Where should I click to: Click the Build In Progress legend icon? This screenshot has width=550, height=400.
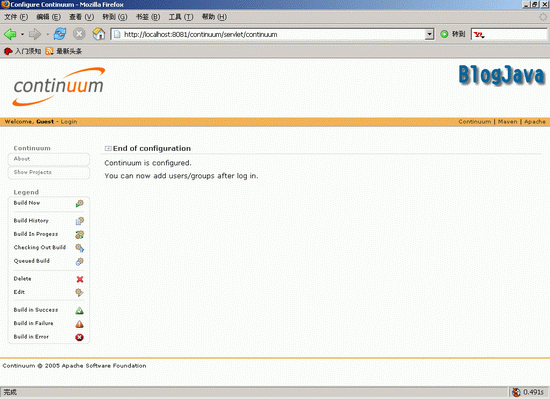80,234
